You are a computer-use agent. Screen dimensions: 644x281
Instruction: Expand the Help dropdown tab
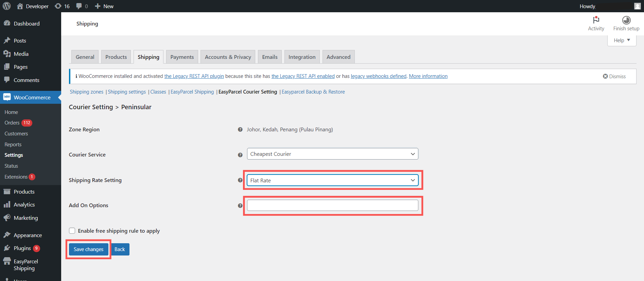[x=622, y=40]
